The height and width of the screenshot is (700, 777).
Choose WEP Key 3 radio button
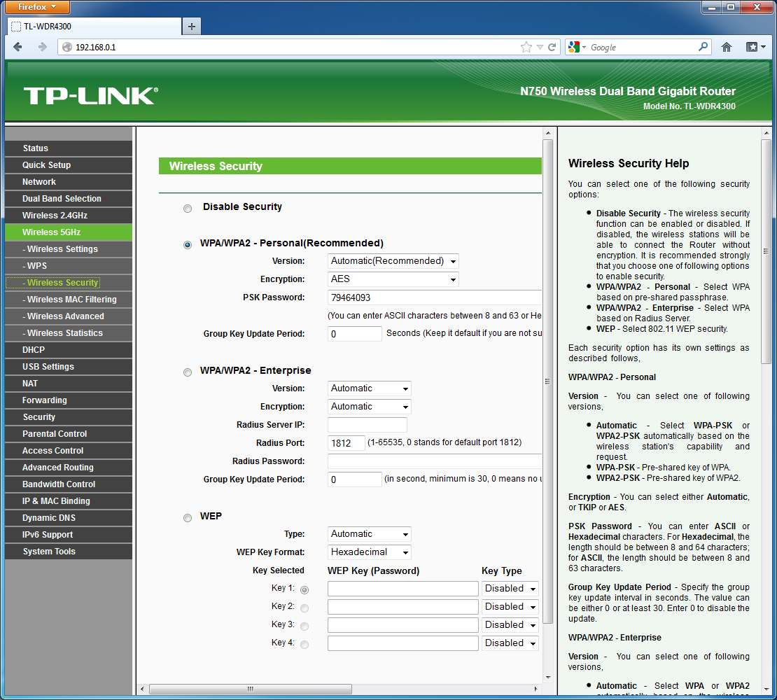click(304, 626)
